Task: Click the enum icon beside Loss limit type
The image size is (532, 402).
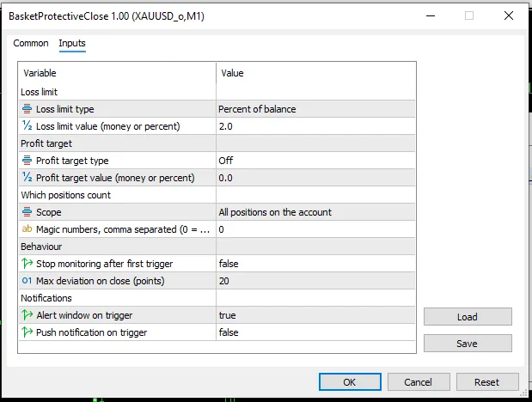Action: tap(27, 109)
